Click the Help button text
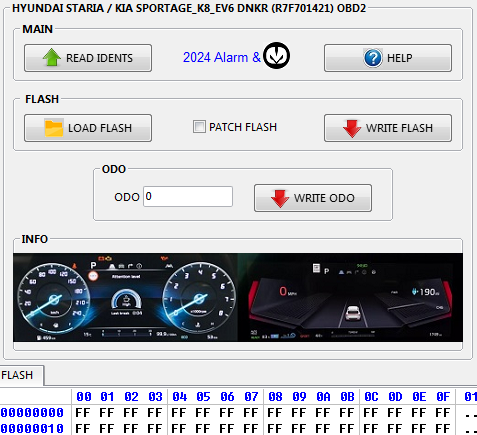477x435 pixels. 400,58
